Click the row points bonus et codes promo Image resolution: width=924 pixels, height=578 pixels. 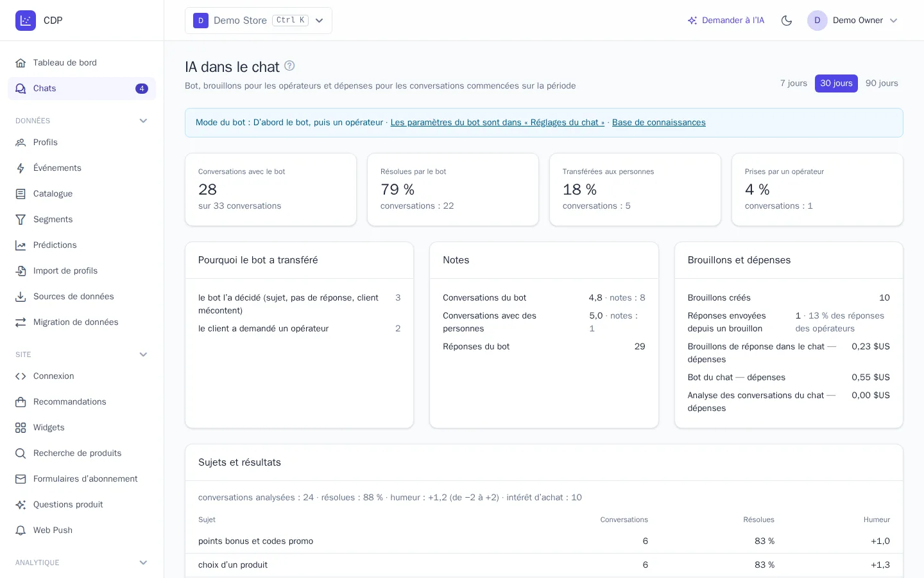pos(544,541)
